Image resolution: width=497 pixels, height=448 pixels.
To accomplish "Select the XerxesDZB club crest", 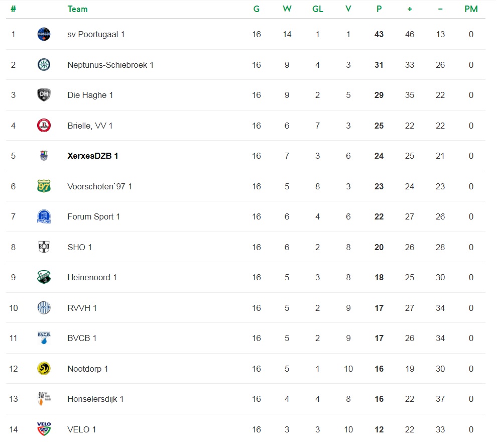I will [44, 156].
